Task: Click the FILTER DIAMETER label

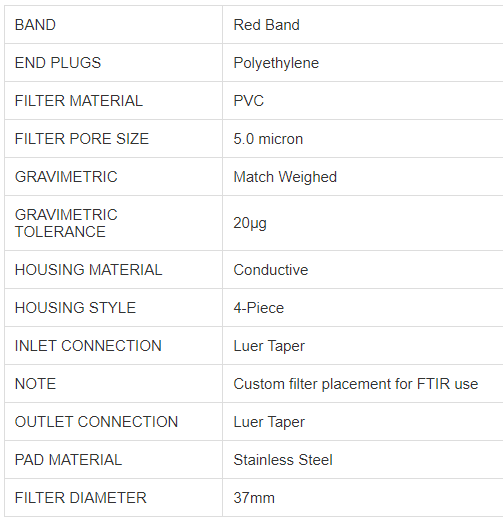Action: tap(81, 498)
